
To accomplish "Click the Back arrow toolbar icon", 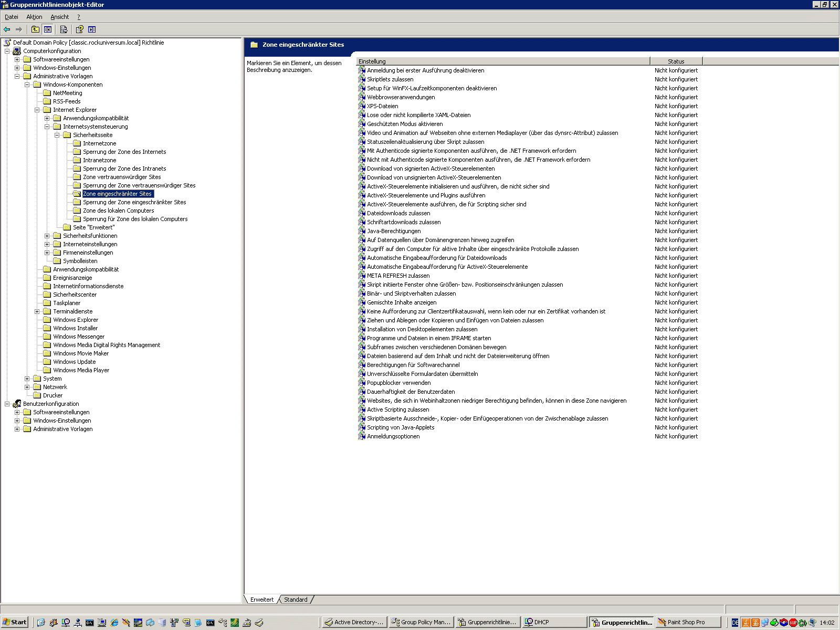I will click(7, 29).
